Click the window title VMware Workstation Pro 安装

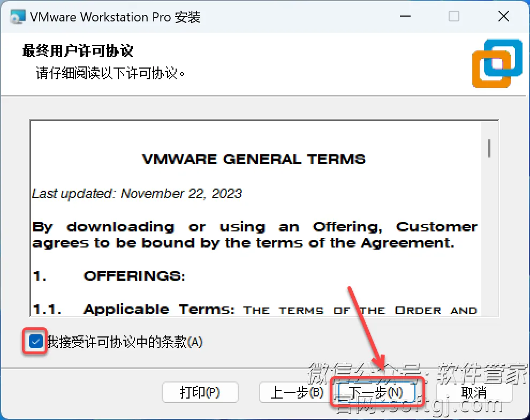click(x=115, y=17)
